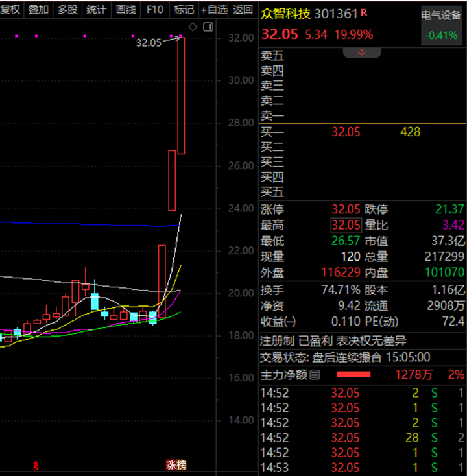
Task: Expand order book with red double-chevron
Action: 362,53
